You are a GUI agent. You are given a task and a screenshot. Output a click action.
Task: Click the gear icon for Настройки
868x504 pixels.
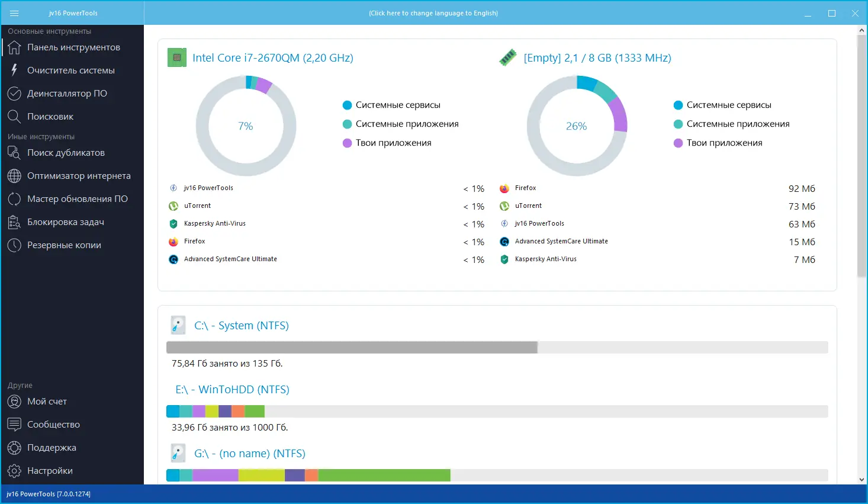14,471
